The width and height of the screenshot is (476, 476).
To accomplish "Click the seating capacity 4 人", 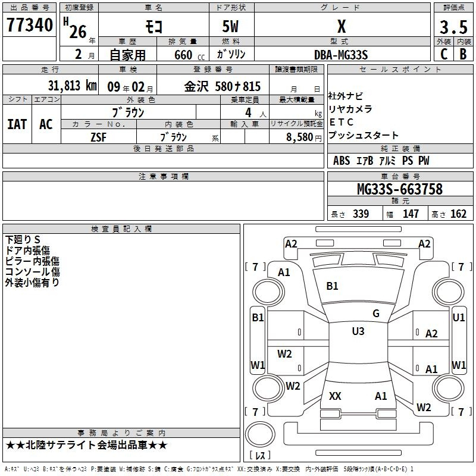I will pos(256,113).
